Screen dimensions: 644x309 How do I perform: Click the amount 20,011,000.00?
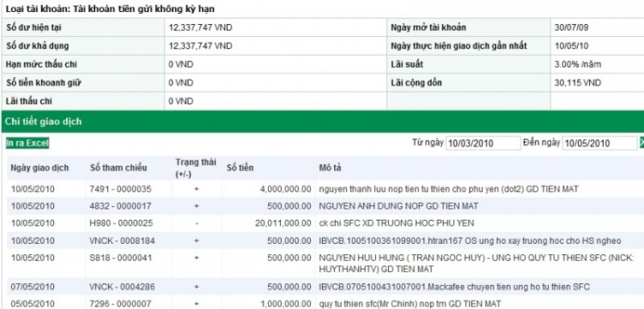coord(283,223)
